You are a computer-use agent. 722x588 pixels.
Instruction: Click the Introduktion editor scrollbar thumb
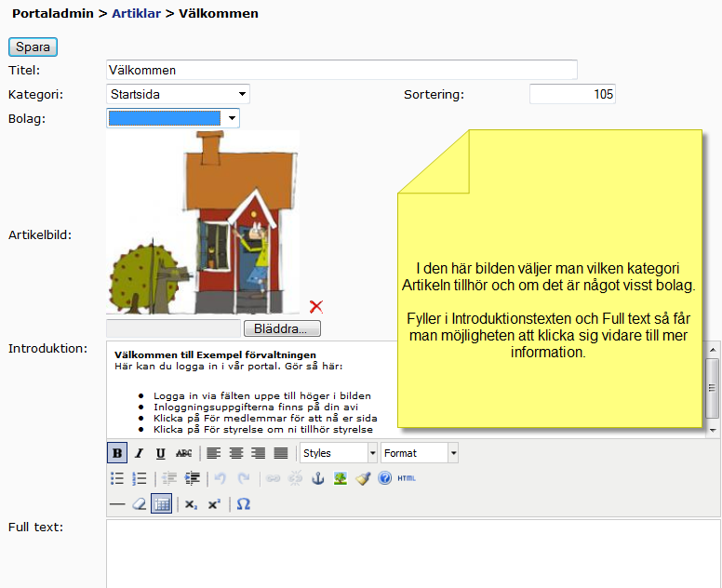tap(713, 388)
